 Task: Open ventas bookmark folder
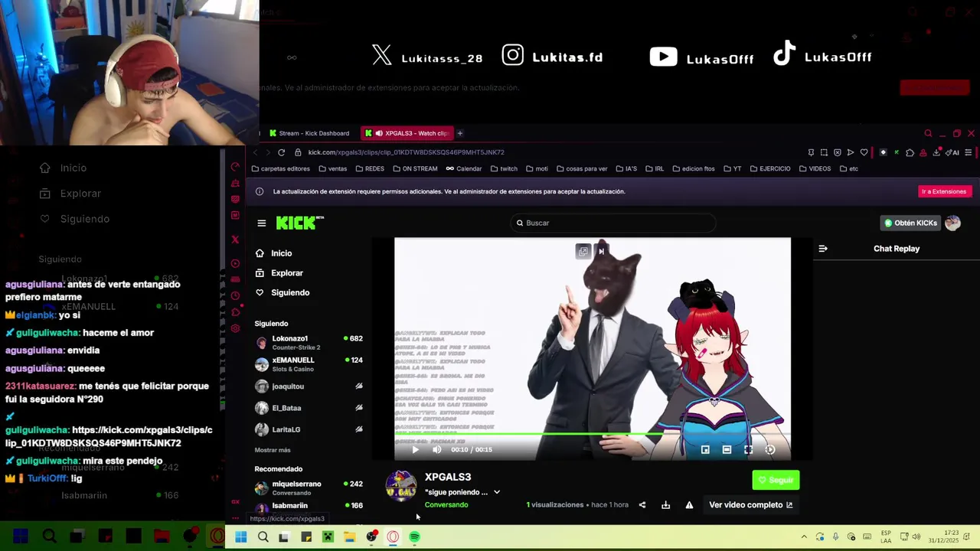333,168
